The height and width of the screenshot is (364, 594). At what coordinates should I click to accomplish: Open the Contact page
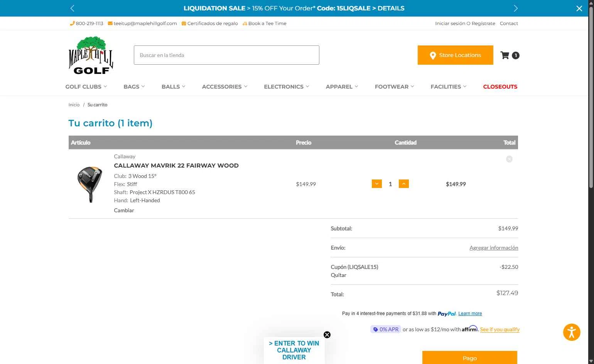[509, 23]
